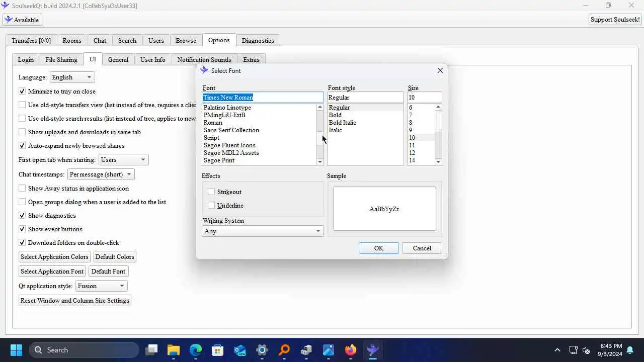Open Microsoft Store from the taskbar

pyautogui.click(x=218, y=350)
